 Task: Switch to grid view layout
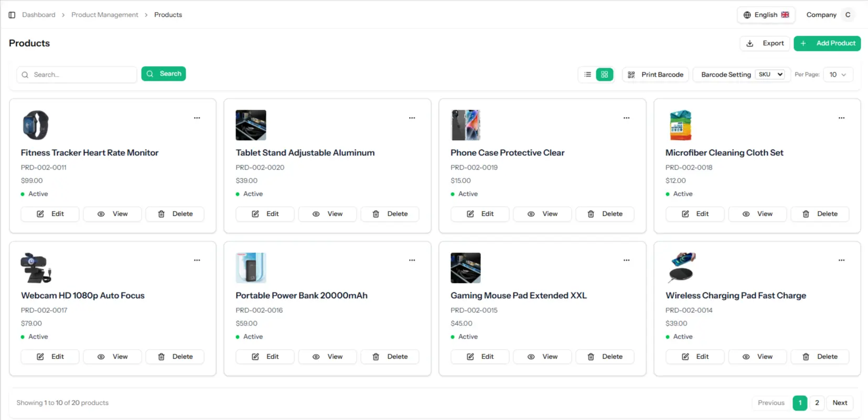[x=604, y=75]
